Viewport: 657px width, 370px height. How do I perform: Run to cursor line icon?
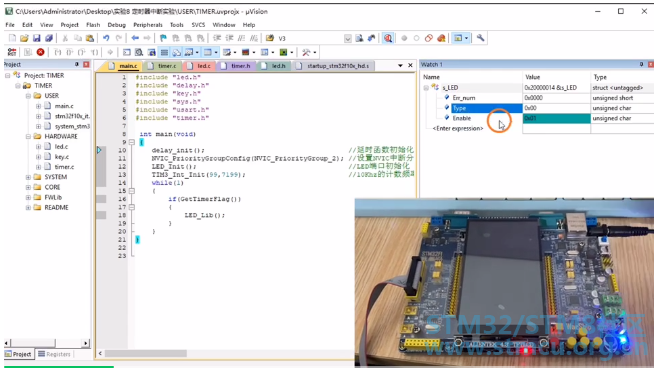tap(95, 52)
